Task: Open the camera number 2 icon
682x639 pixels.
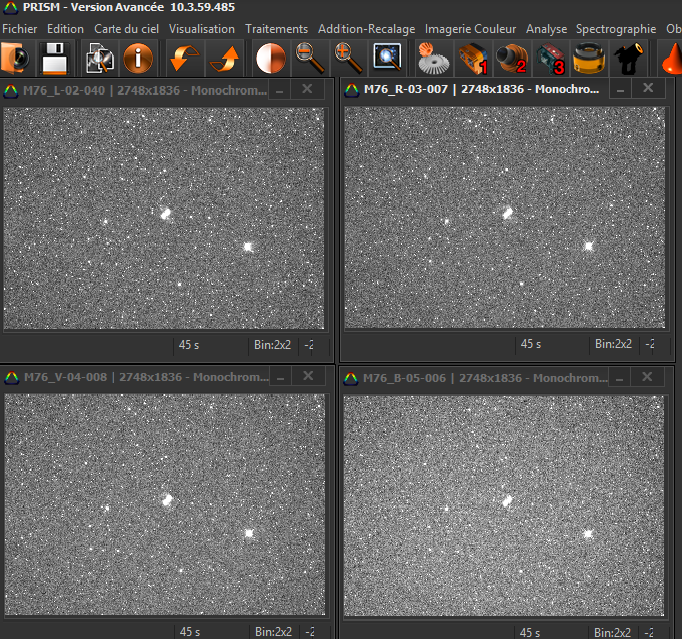Action: point(511,59)
